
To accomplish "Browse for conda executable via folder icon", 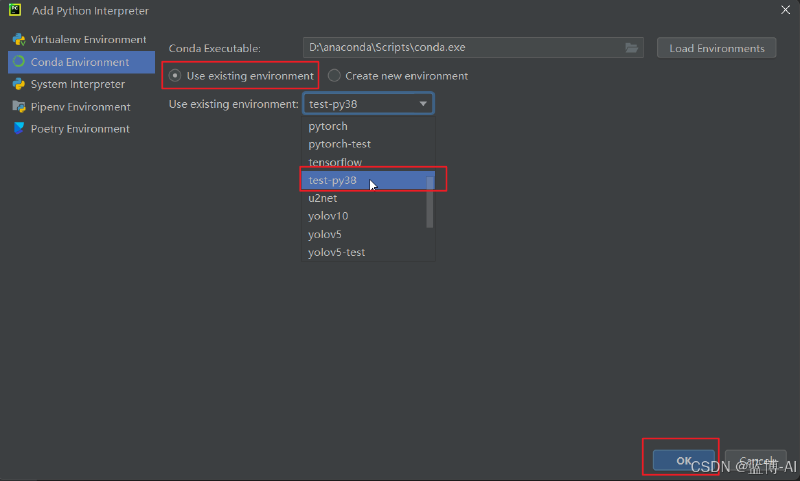I will [x=631, y=47].
